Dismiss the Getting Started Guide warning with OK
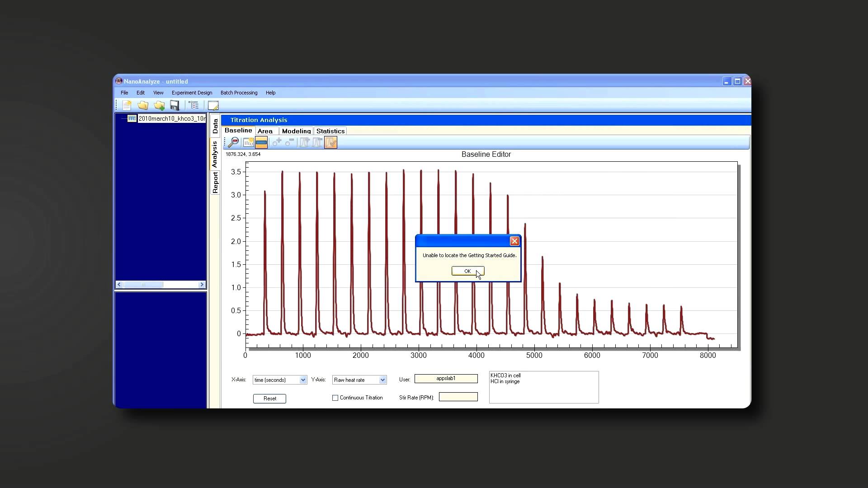 coord(468,271)
